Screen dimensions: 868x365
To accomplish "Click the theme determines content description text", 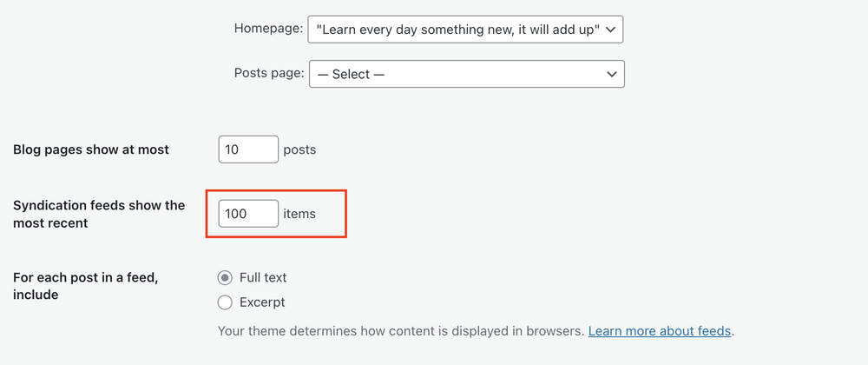I will [401, 331].
